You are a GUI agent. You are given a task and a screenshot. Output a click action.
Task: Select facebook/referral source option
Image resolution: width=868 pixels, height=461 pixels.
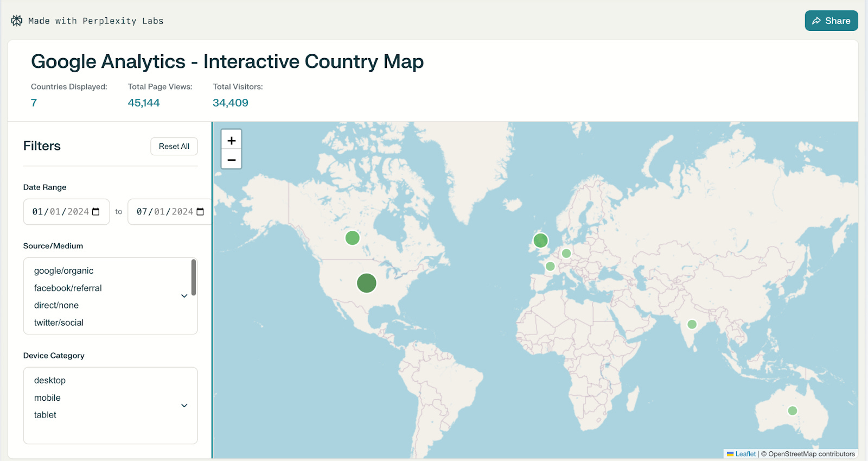[68, 288]
